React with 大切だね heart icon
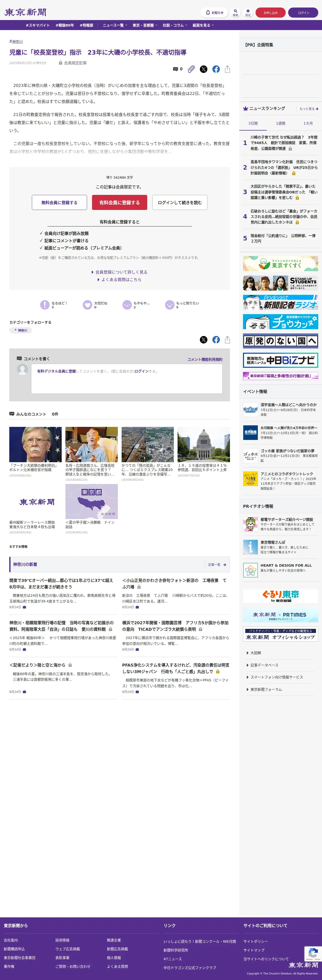322x980 pixels. coord(88,305)
